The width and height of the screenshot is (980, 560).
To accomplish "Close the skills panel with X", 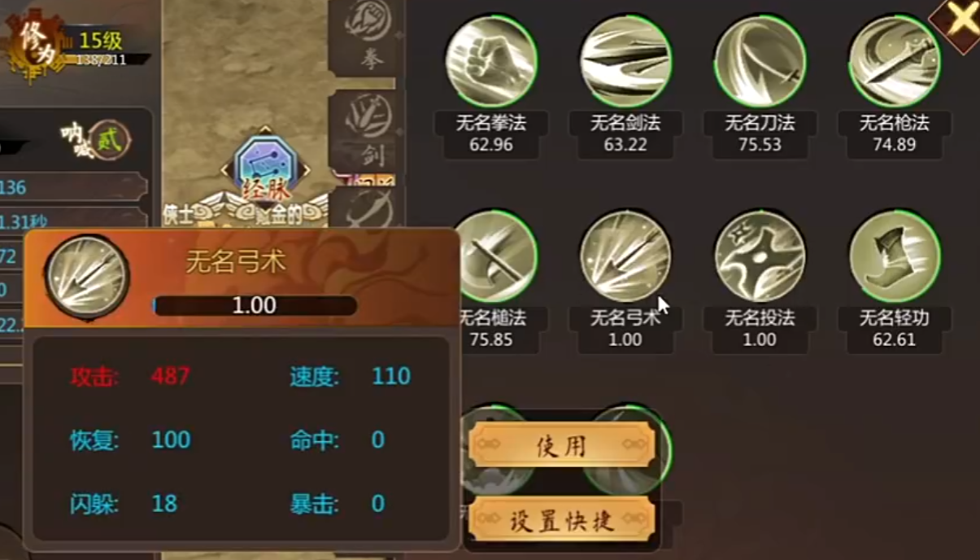I will click(x=960, y=20).
